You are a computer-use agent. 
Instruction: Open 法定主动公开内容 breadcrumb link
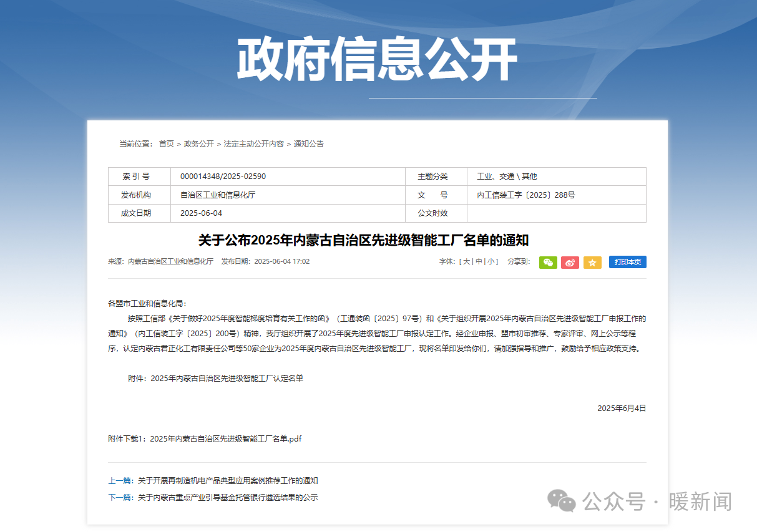pyautogui.click(x=254, y=143)
